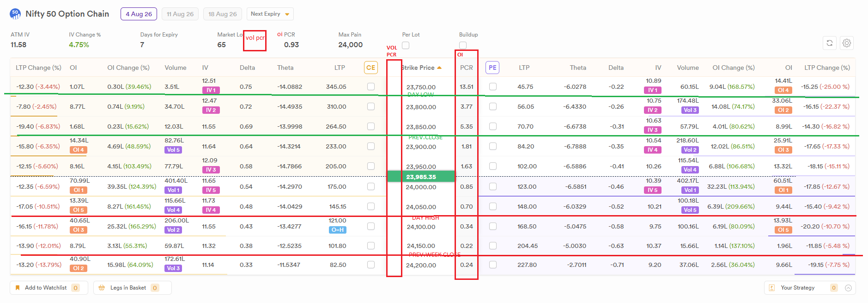Viewport: 868px width, 303px height.
Task: Click the CE badge in the header
Action: pyautogui.click(x=371, y=68)
